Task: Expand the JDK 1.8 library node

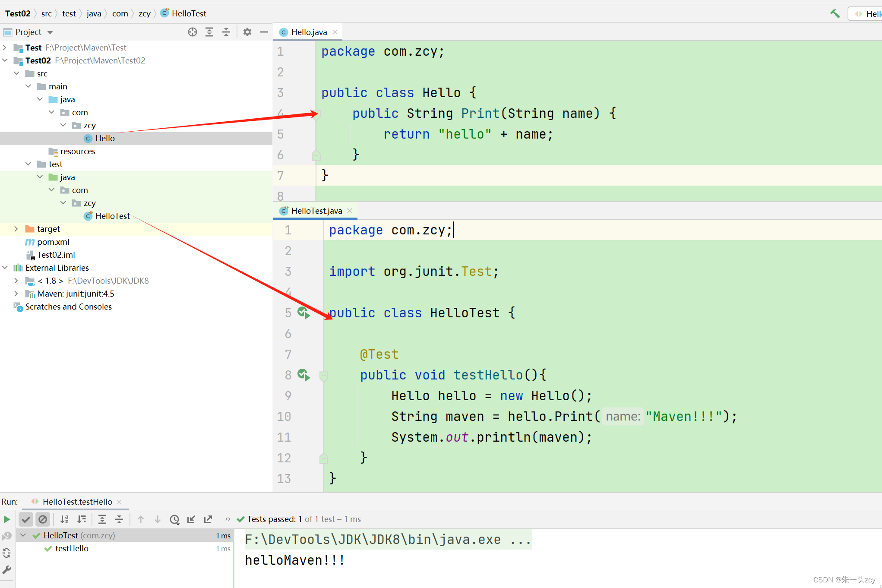Action: tap(16, 281)
